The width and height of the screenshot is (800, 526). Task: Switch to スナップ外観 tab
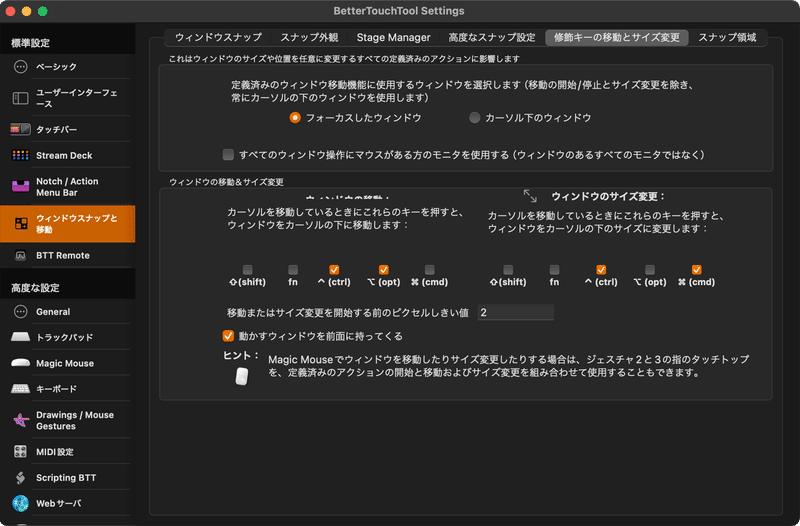coord(309,37)
